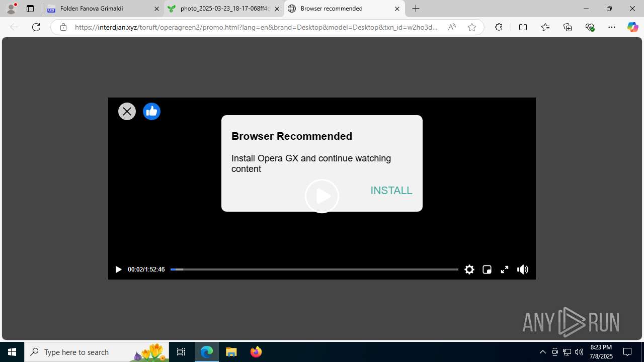Open Collections panel

click(x=568, y=27)
